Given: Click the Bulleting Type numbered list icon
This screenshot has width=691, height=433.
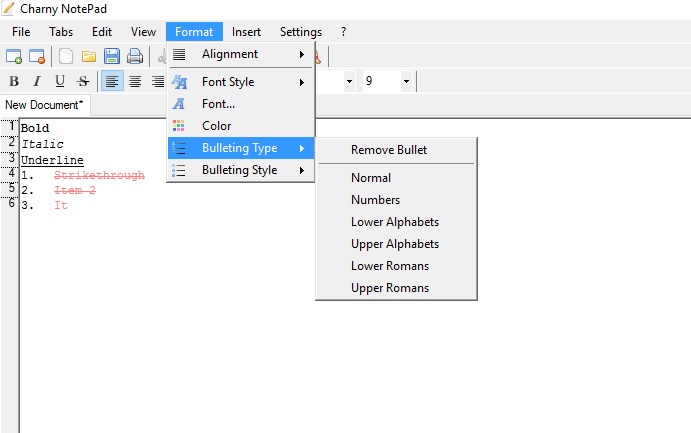Looking at the screenshot, I should click(178, 148).
